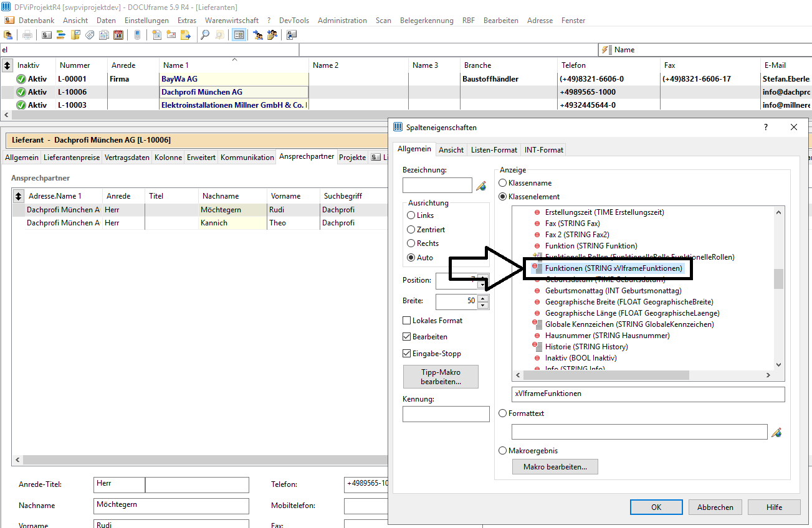Click the new card with star icon
This screenshot has width=812, height=528.
(171, 35)
